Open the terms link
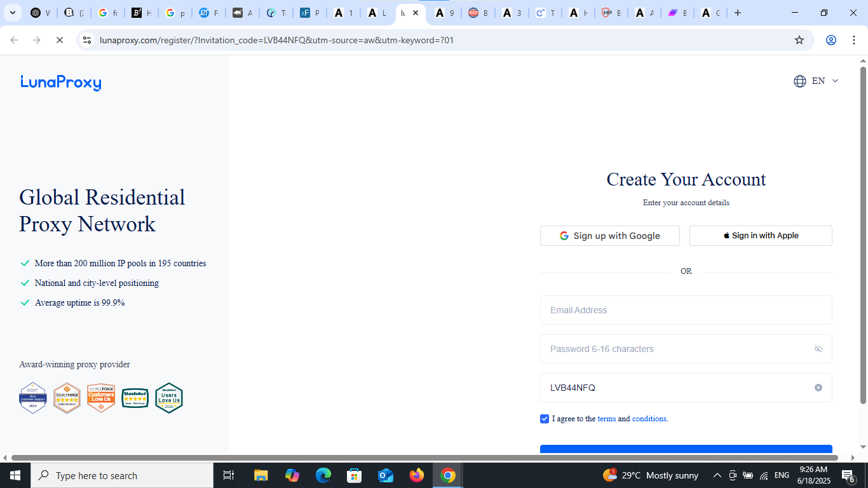Image resolution: width=868 pixels, height=488 pixels. tap(606, 419)
